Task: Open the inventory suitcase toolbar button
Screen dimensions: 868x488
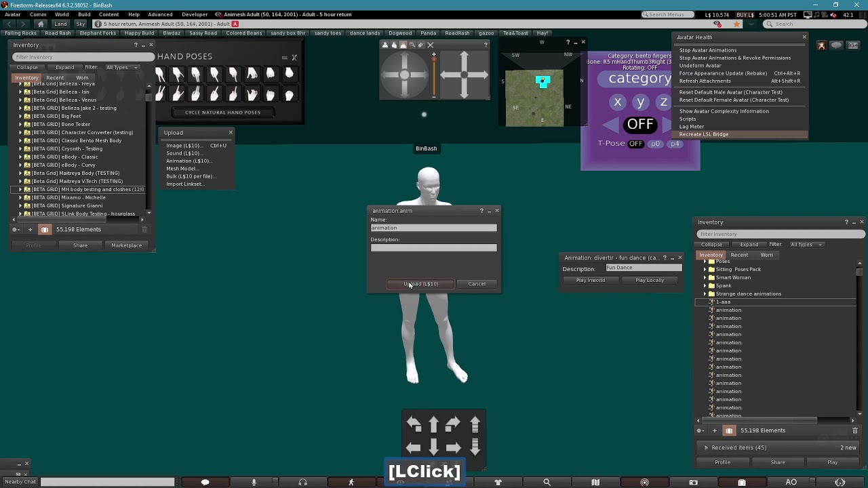Action: coord(742,482)
